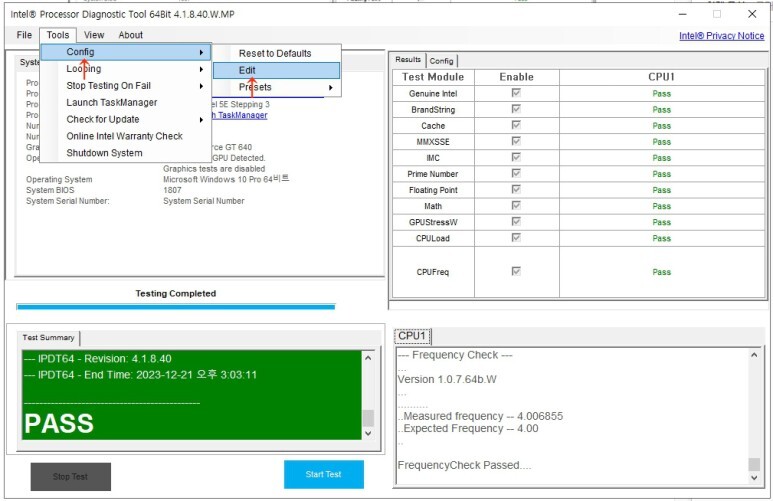Toggle the CPUFreq enable checkbox

[516, 271]
